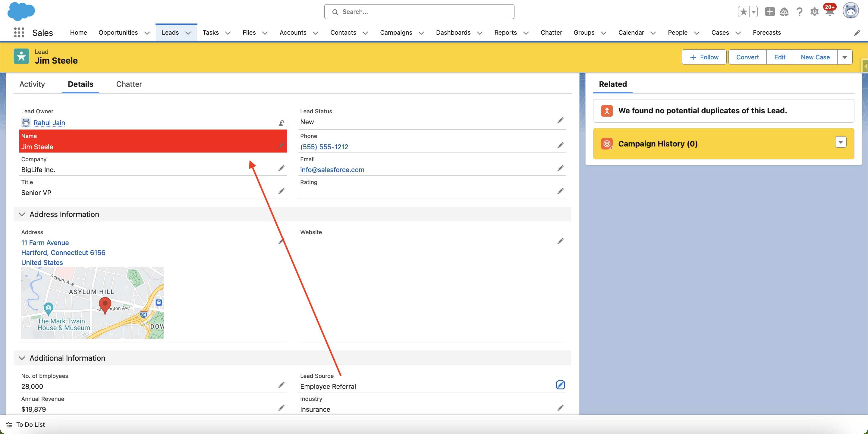The width and height of the screenshot is (868, 434).
Task: Open the Trailhead guidance icon
Action: 785,12
